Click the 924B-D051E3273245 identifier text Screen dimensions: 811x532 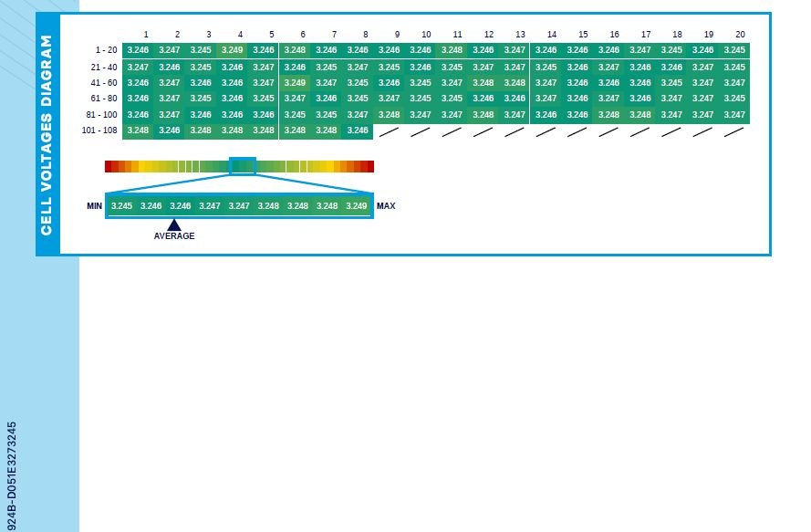coord(12,475)
